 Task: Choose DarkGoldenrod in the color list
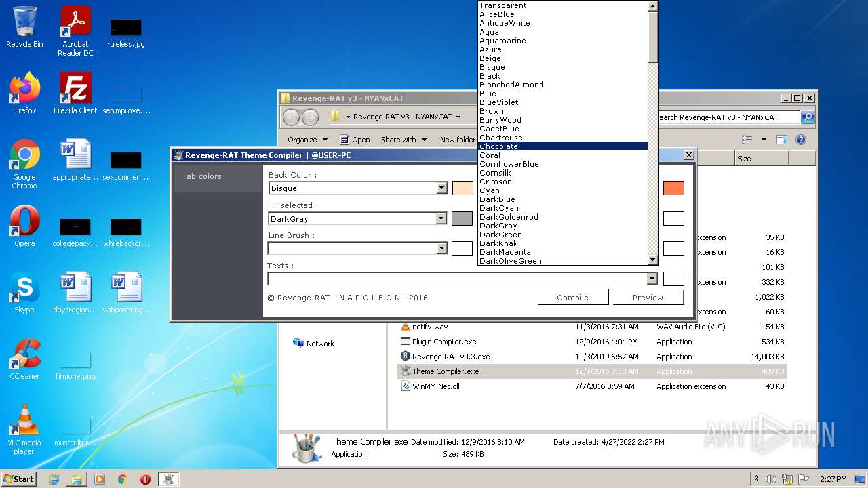coord(563,217)
